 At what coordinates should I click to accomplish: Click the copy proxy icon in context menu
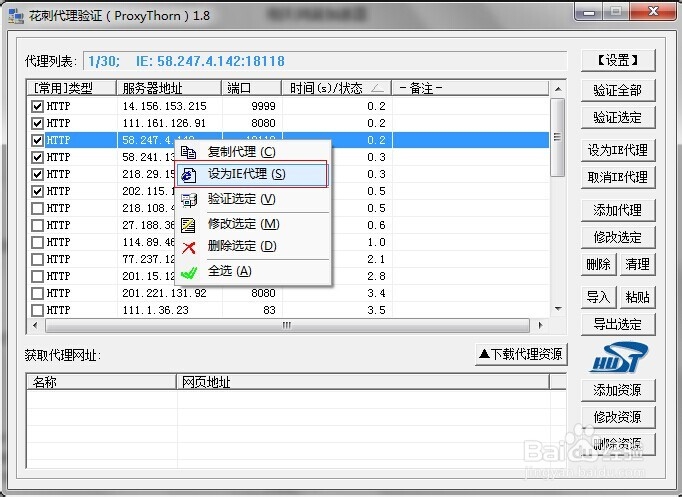188,152
